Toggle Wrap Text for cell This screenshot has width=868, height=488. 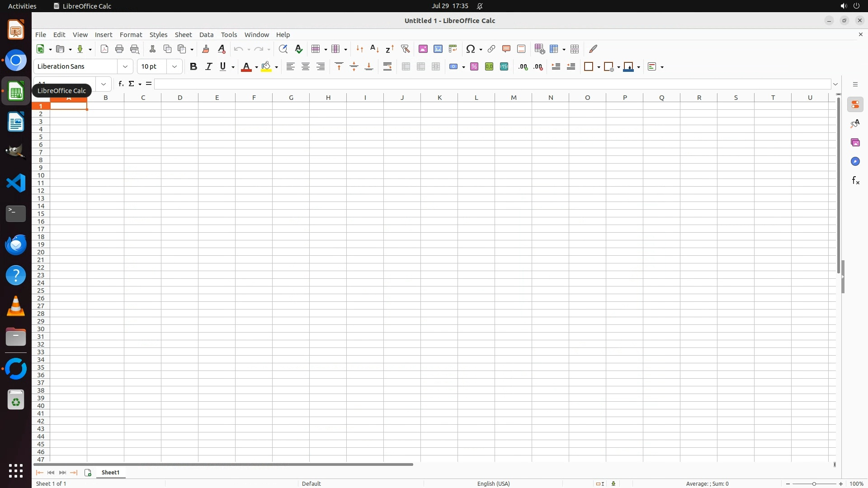click(387, 67)
